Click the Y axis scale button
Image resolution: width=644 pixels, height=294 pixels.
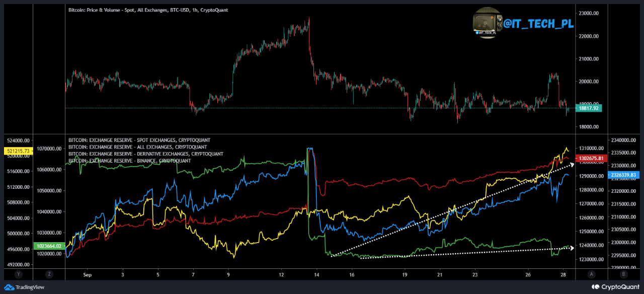coord(19,274)
